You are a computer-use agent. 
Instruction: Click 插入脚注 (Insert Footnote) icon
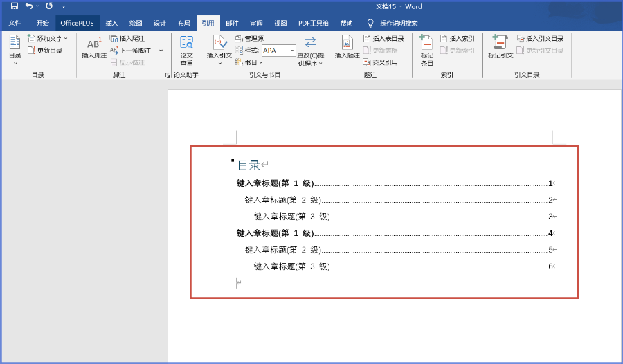93,48
